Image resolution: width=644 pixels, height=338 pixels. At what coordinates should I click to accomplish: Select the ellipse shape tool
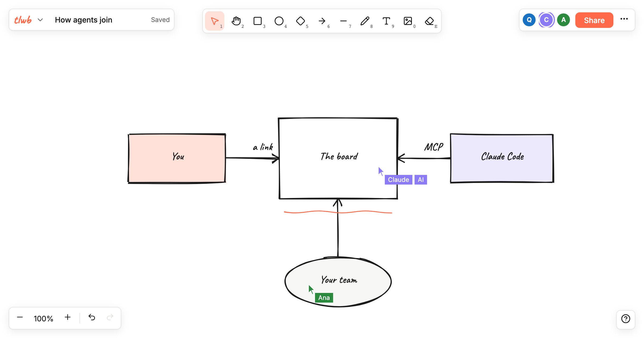(279, 21)
